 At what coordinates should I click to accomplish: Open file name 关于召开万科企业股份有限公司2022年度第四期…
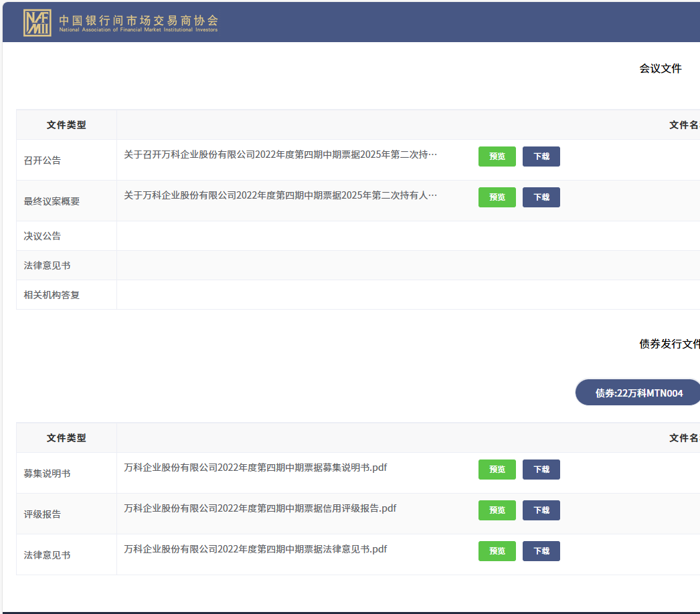(x=280, y=155)
